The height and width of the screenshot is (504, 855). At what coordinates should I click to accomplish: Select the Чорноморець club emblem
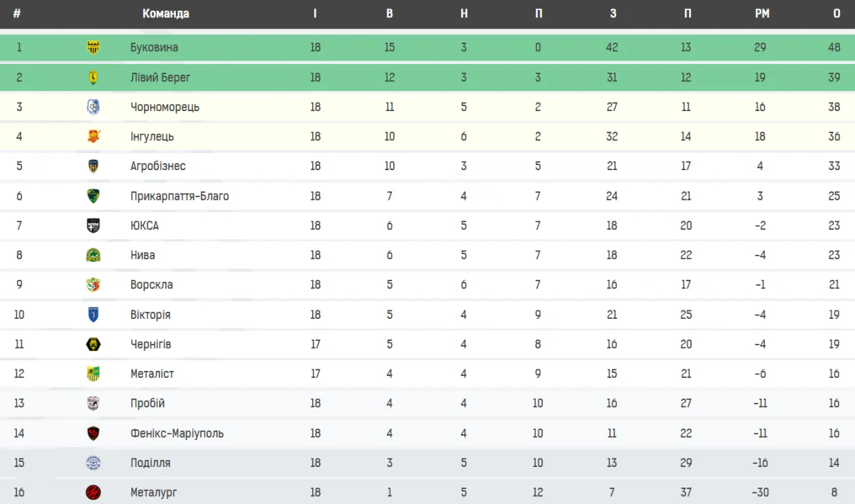point(93,107)
